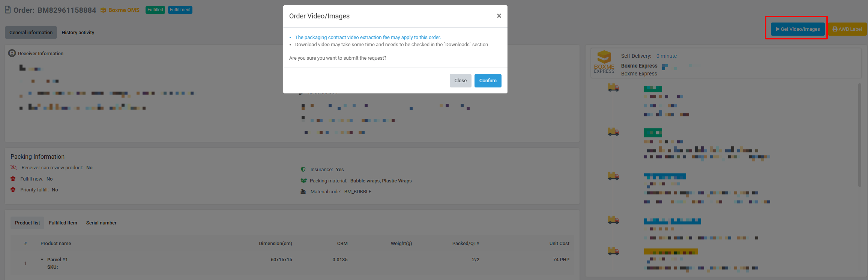This screenshot has width=868, height=280.
Task: Close the Order Video/Images dialog with X
Action: coord(499,16)
